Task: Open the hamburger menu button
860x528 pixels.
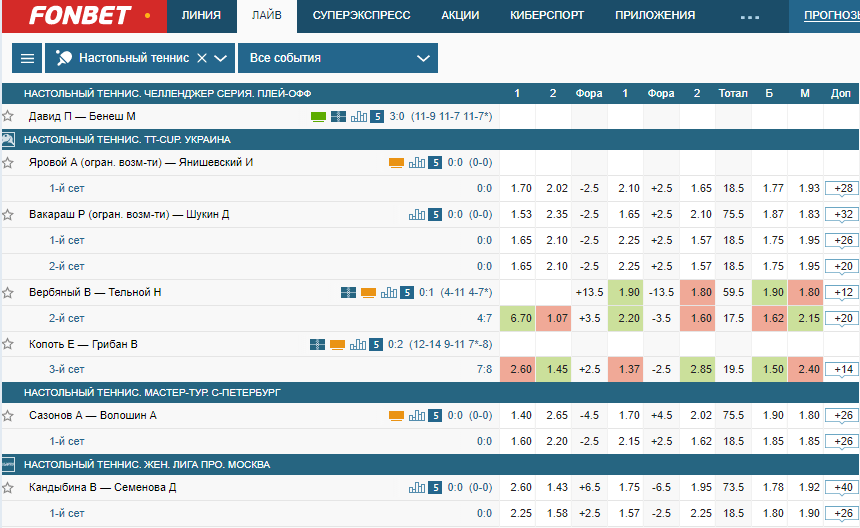Action: click(27, 58)
